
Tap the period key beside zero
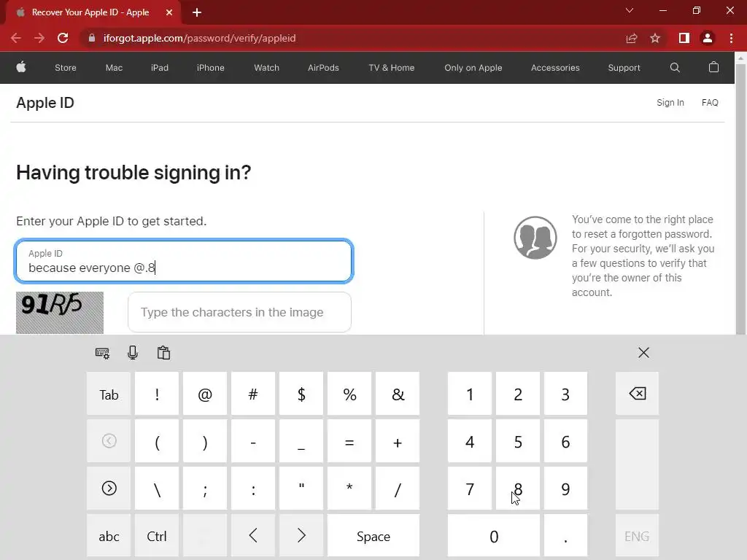point(565,535)
